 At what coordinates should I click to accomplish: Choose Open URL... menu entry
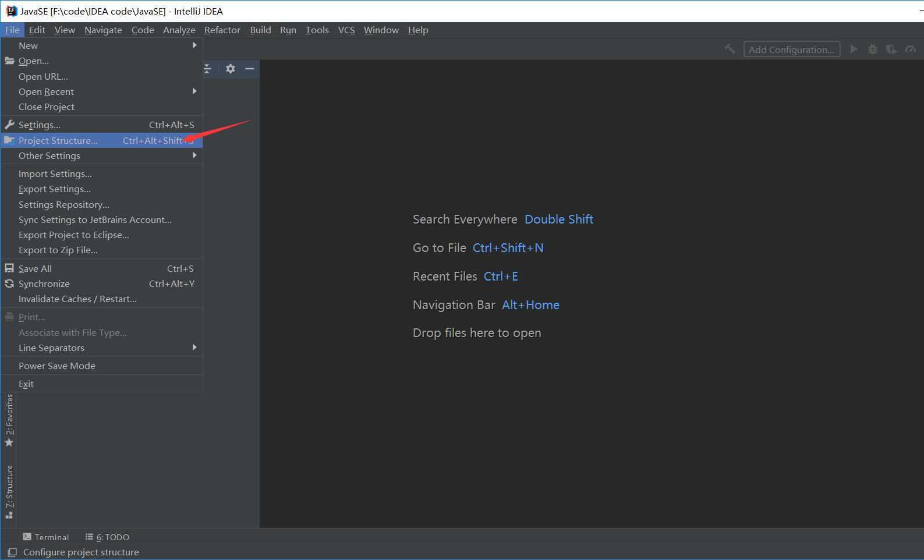click(102, 76)
